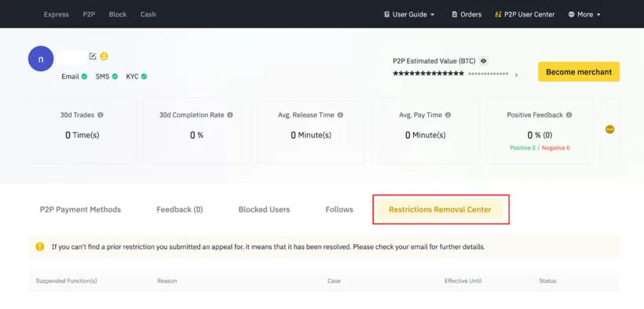This screenshot has width=644, height=309.
Task: Click the Orders document icon
Action: point(454,14)
